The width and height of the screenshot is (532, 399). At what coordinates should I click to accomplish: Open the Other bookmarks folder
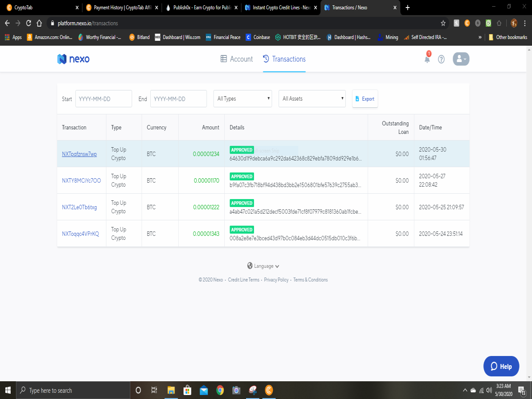click(x=508, y=37)
